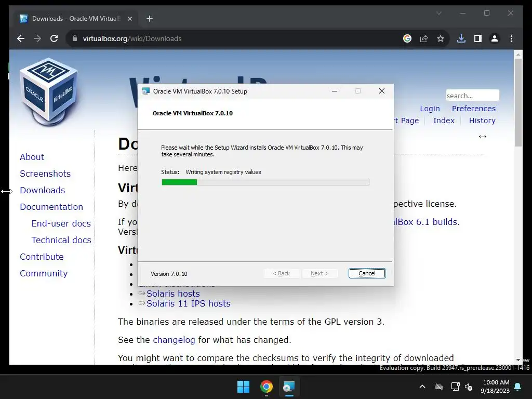
Task: Click the address bar URL
Action: 132,38
